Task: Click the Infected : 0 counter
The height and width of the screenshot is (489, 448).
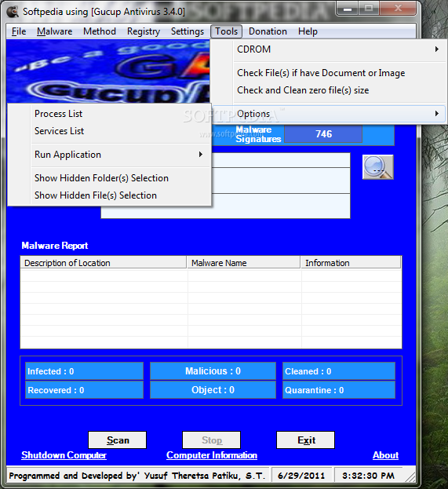Action: pos(84,371)
